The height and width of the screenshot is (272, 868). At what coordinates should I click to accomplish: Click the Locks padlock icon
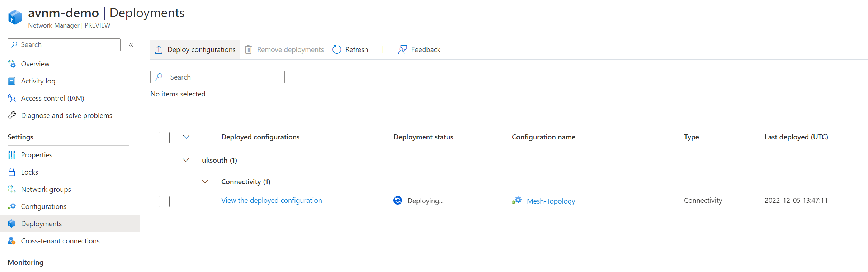point(11,172)
